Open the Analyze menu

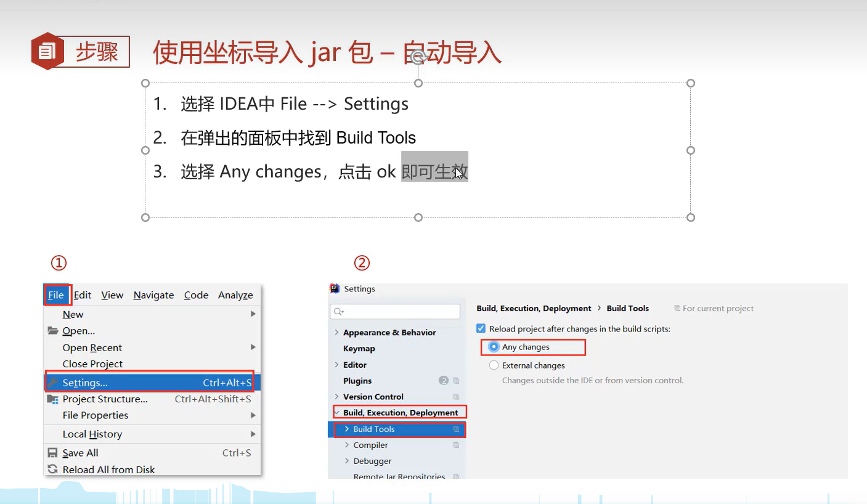point(235,295)
